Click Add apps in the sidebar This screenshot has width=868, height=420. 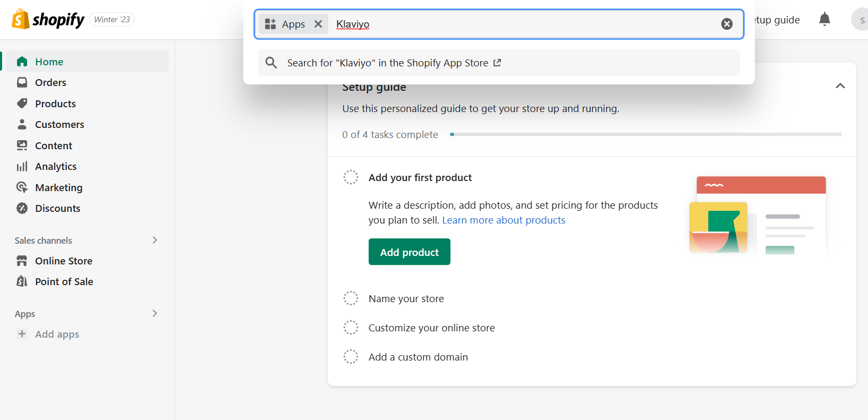point(57,334)
